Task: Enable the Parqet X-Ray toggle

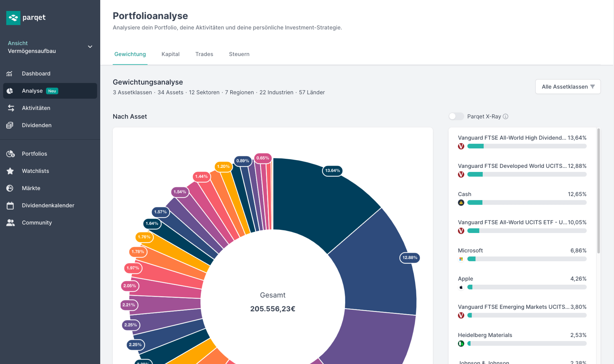Action: [x=456, y=116]
